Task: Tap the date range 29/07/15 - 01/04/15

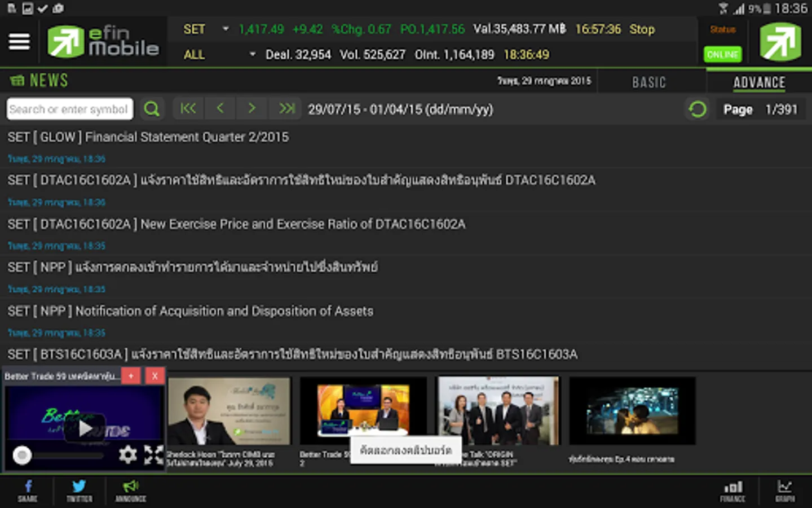Action: point(400,109)
